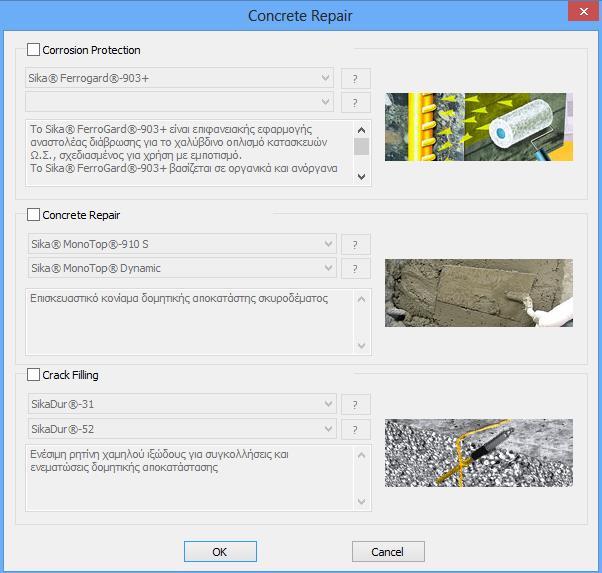The image size is (602, 573).
Task: Click the help button beside Sika MonoTop Dynamic
Action: [x=356, y=269]
